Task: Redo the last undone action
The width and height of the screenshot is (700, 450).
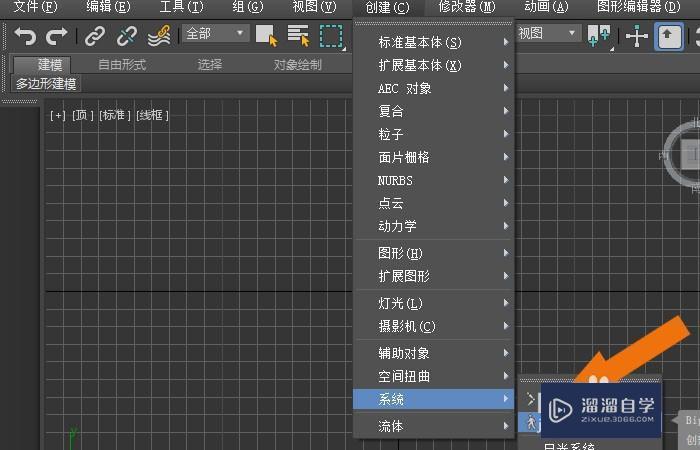Action: pos(57,36)
